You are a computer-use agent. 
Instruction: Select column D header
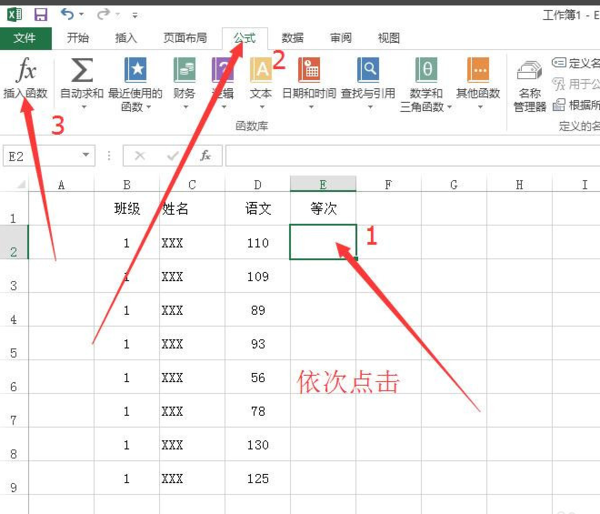[257, 185]
